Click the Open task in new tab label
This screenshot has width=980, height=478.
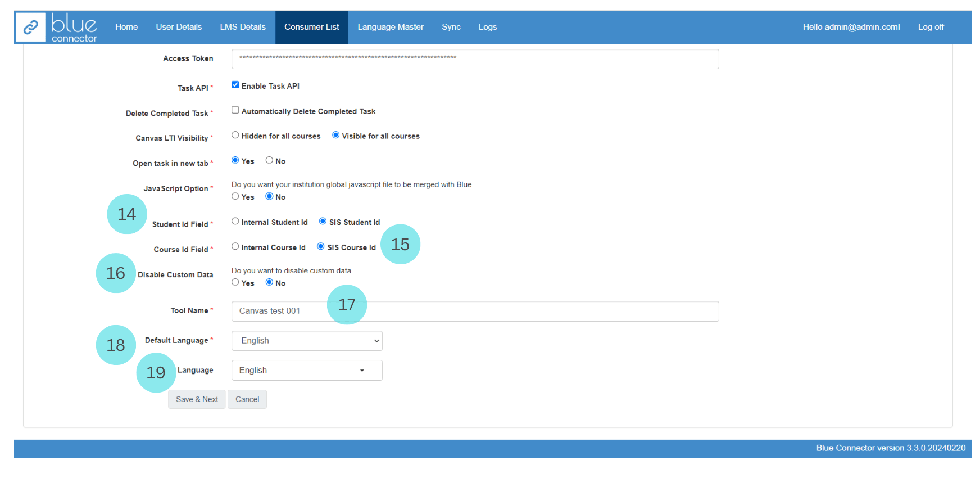point(170,164)
